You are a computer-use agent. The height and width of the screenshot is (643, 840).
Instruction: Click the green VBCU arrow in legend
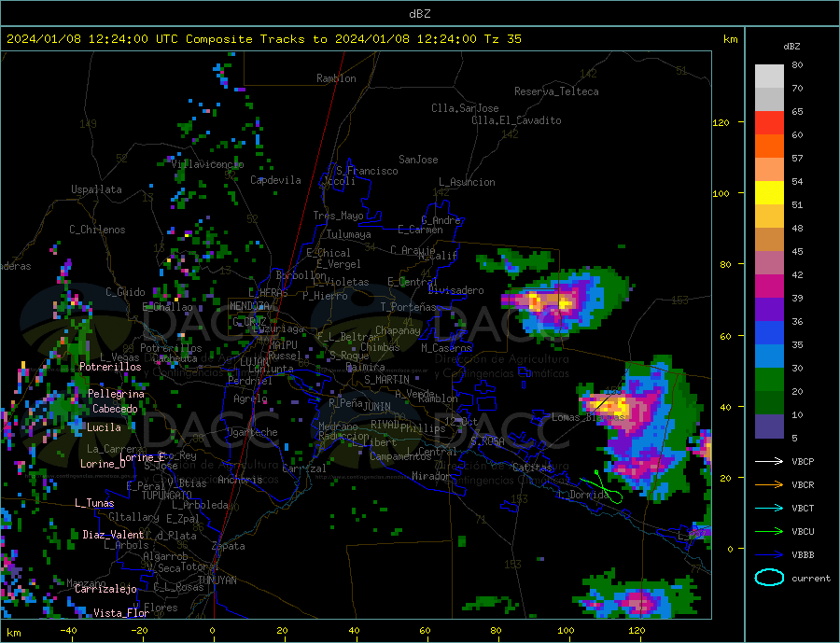point(769,532)
